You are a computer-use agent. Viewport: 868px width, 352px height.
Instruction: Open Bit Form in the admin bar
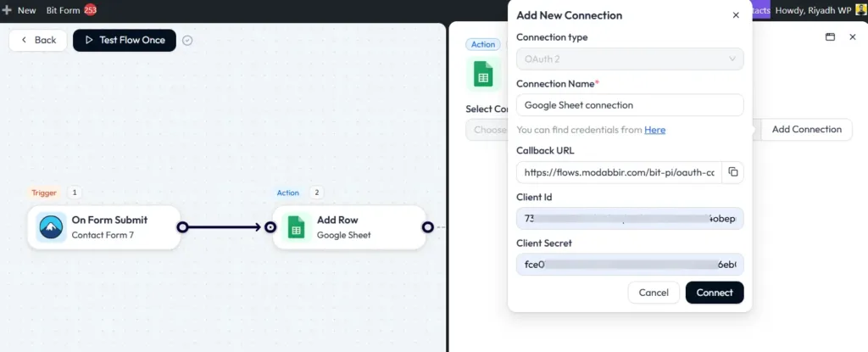(x=63, y=10)
